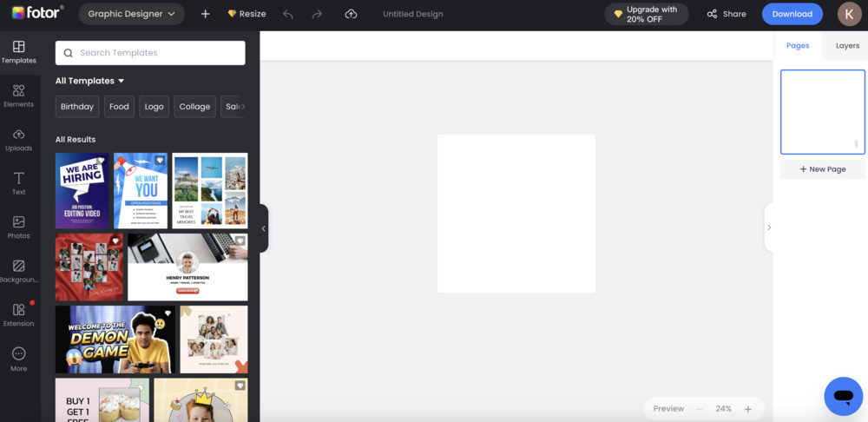Switch to the Layers tab

pos(846,46)
